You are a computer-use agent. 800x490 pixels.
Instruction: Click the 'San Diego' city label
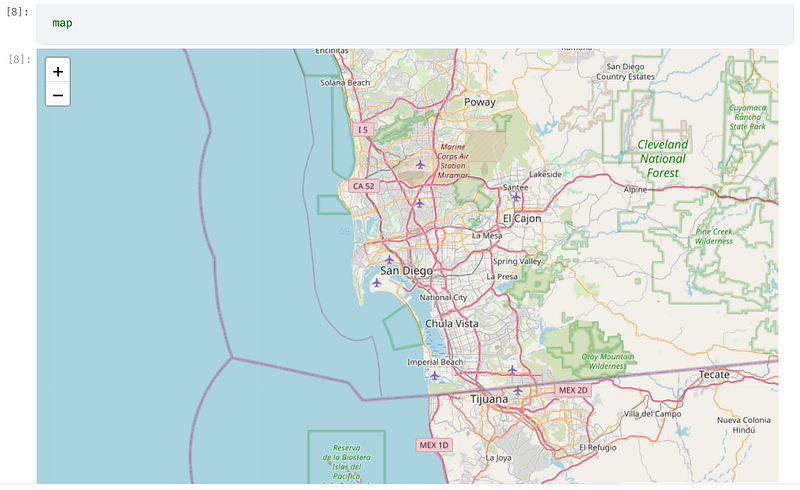(x=406, y=271)
